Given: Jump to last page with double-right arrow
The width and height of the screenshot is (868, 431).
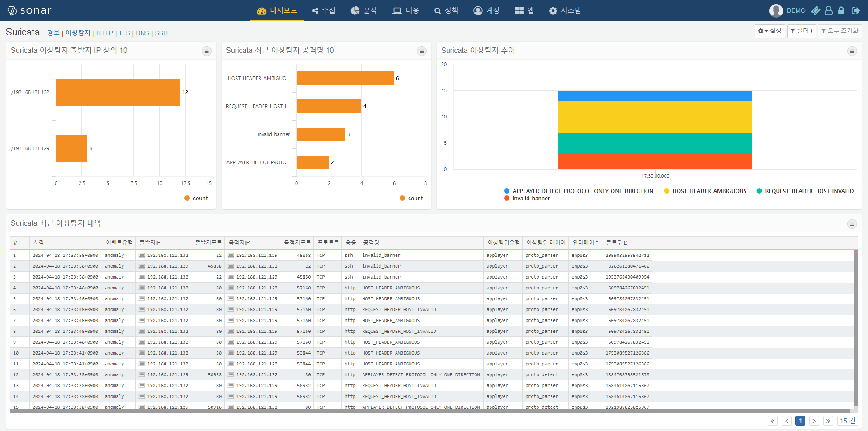Looking at the screenshot, I should (828, 421).
